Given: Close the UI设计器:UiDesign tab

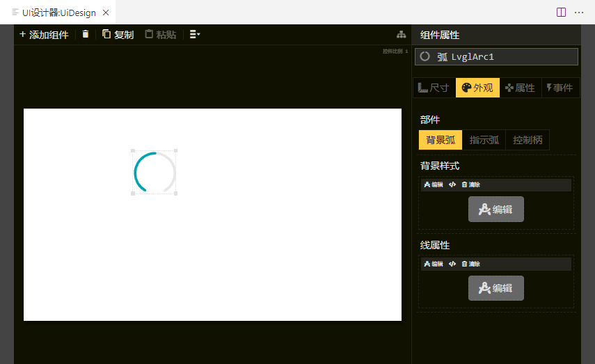Looking at the screenshot, I should coord(106,13).
